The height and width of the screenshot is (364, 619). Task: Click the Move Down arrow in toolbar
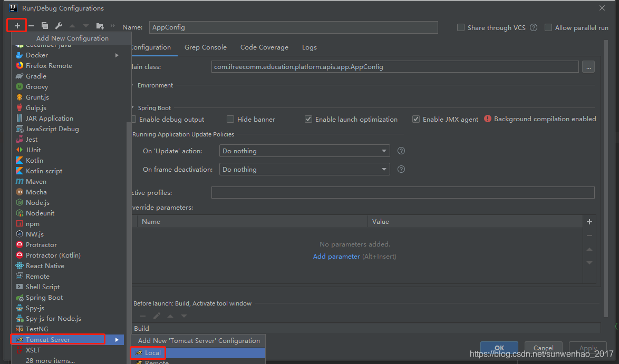(85, 26)
